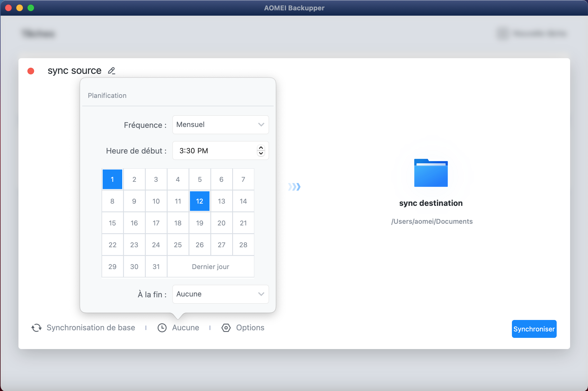Click the Synchronisation de base arrows icon
The height and width of the screenshot is (391, 588).
[x=37, y=328]
